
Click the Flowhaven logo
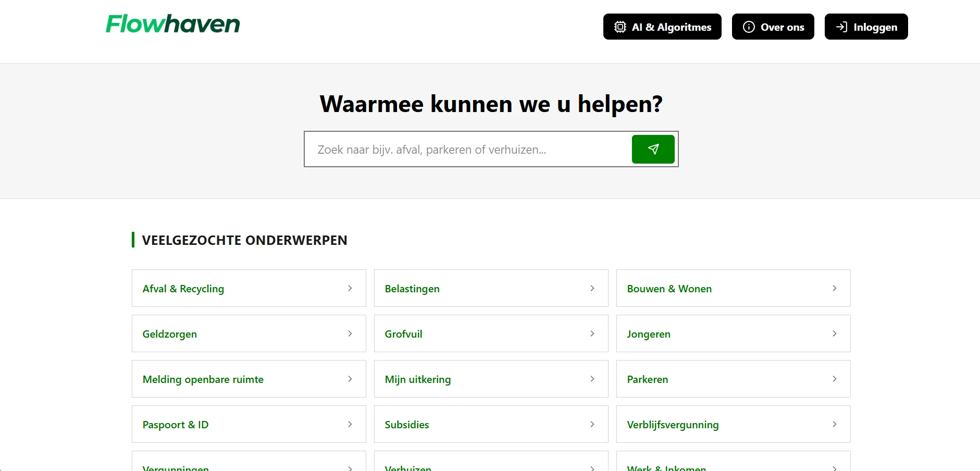(172, 24)
